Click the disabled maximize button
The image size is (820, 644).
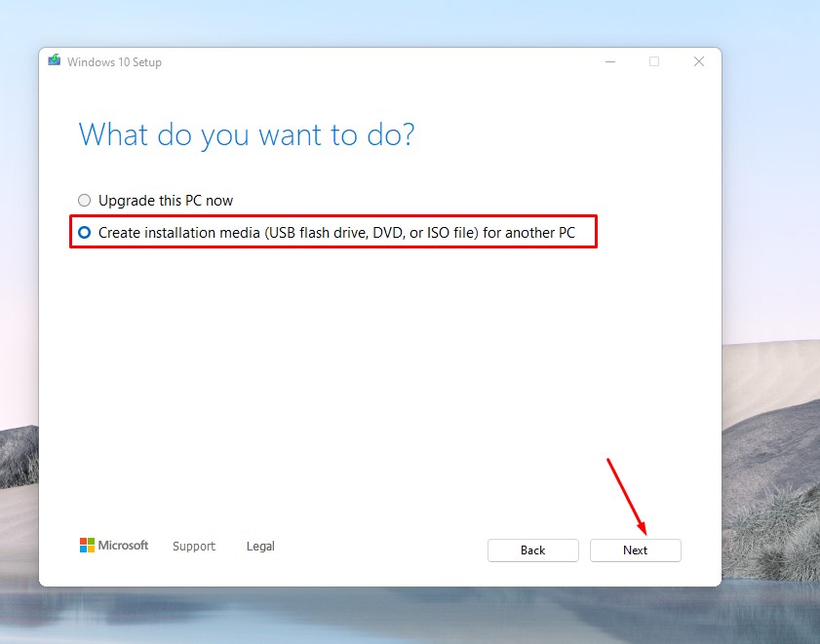[654, 61]
